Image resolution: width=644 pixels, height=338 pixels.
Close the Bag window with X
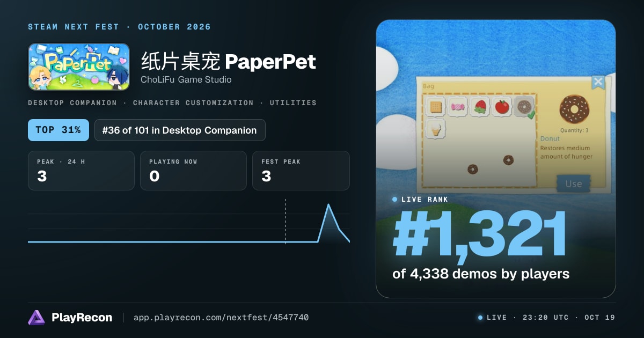click(598, 82)
